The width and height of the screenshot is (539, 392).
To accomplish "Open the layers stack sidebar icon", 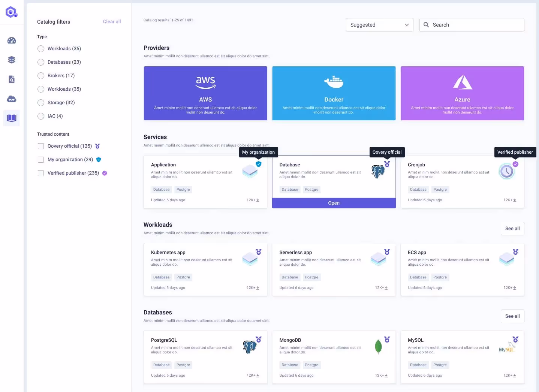I will coord(12,60).
